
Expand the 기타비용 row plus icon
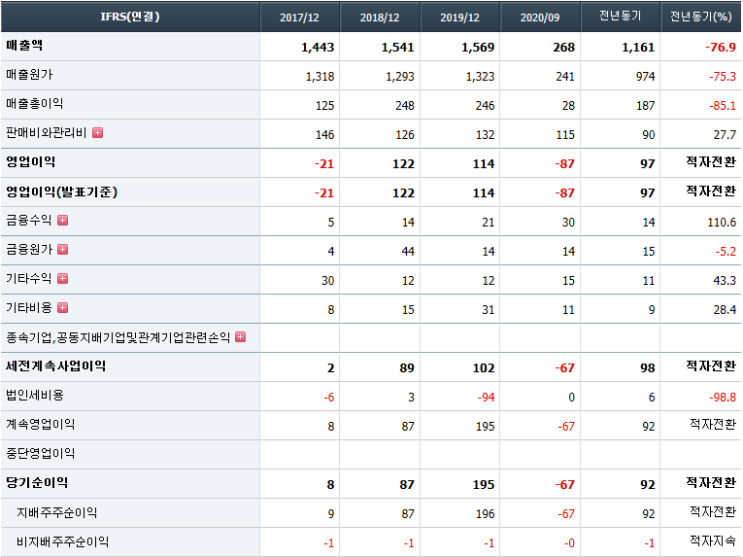click(63, 308)
